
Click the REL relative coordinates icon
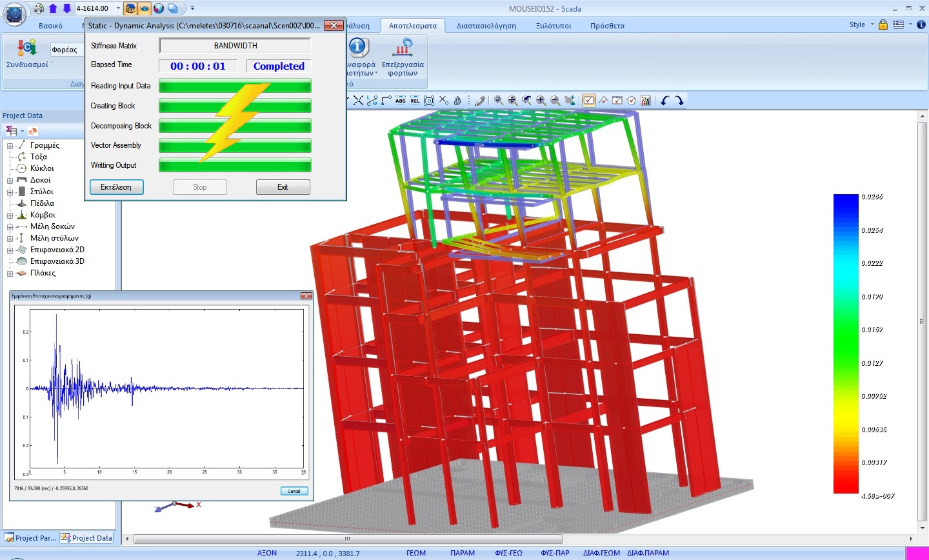(x=415, y=101)
